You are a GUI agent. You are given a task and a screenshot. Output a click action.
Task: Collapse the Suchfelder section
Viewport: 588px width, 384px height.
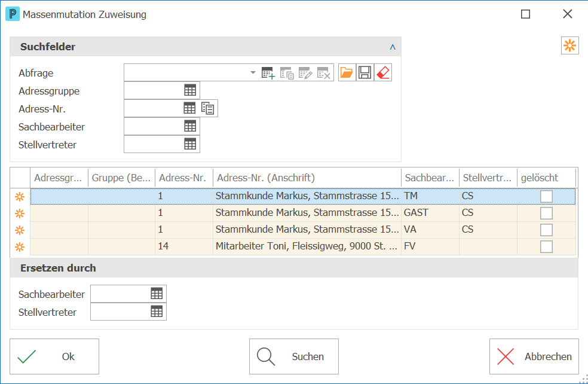[393, 47]
